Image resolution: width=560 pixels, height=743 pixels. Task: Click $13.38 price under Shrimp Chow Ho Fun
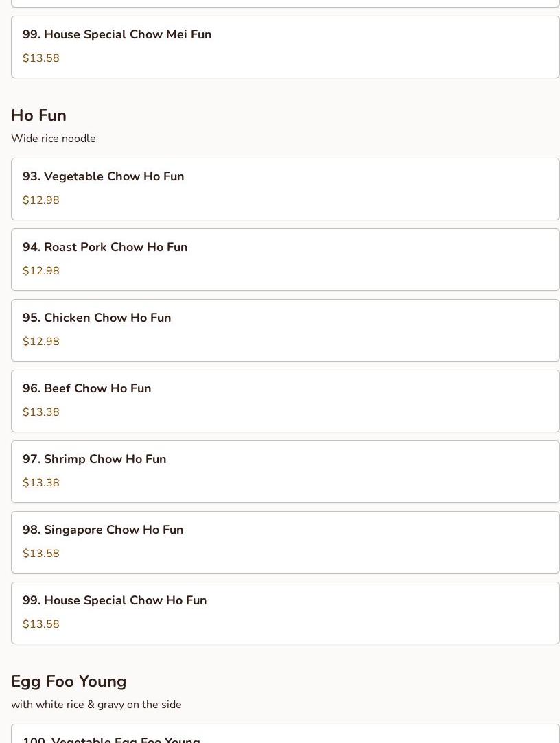click(41, 483)
